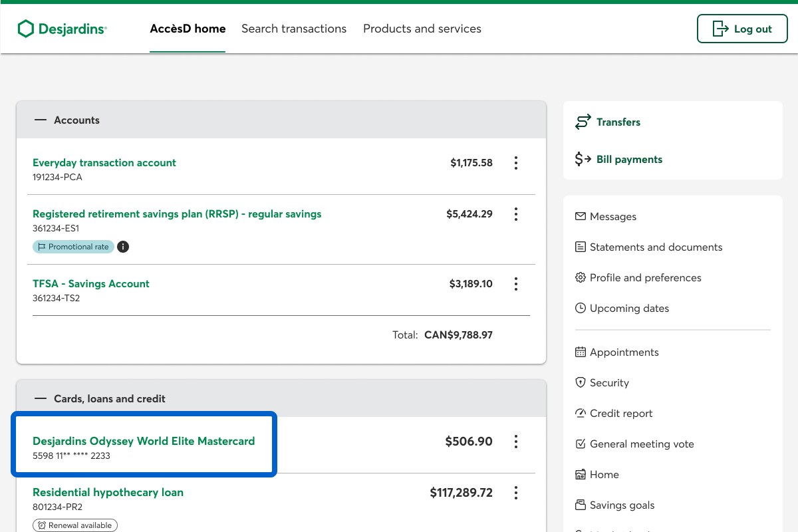This screenshot has width=798, height=532.
Task: Open options menu for Odyssey World Elite Mastercard
Action: 516,442
